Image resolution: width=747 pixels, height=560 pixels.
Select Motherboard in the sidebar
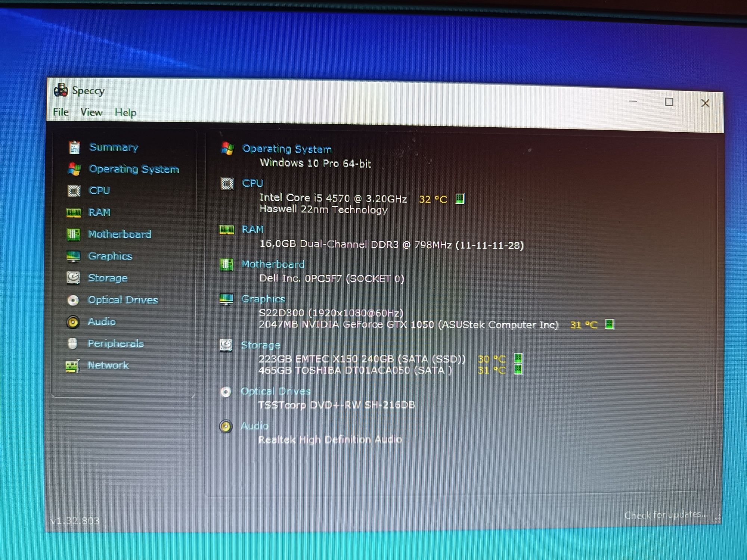[x=120, y=234]
